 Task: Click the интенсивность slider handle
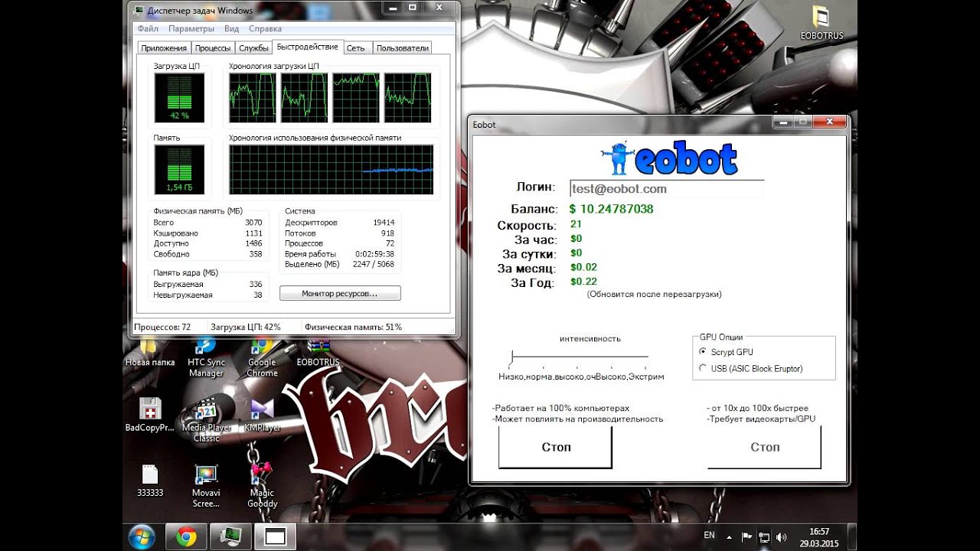tap(512, 356)
